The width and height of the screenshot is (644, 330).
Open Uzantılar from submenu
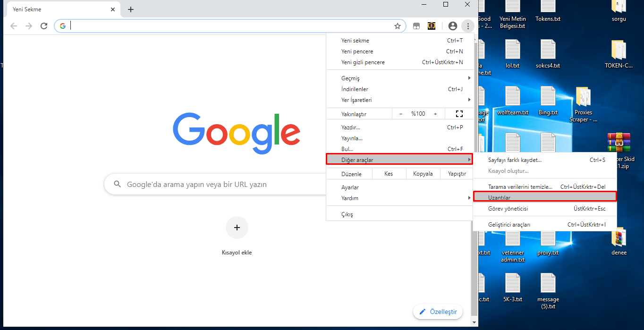pos(545,197)
